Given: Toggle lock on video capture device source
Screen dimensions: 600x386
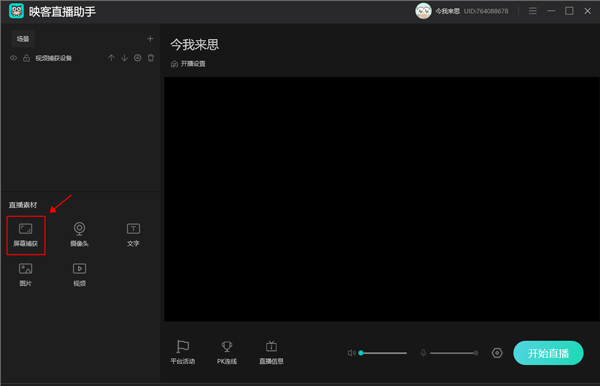Looking at the screenshot, I should click(x=26, y=58).
